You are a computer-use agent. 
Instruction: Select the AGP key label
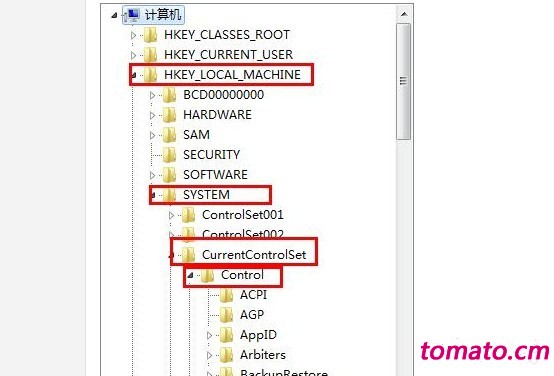tap(252, 315)
